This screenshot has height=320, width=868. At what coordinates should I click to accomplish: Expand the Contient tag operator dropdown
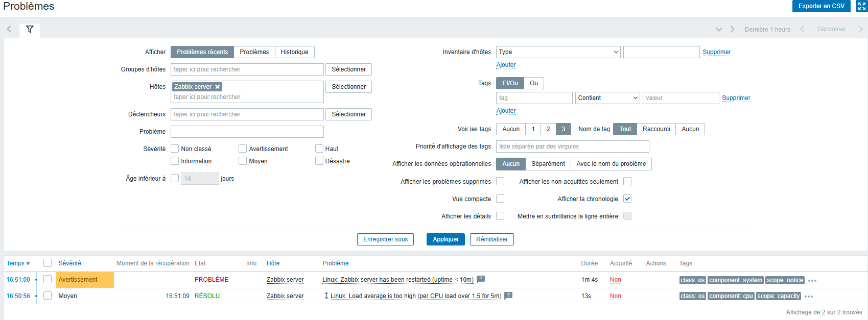pos(607,98)
